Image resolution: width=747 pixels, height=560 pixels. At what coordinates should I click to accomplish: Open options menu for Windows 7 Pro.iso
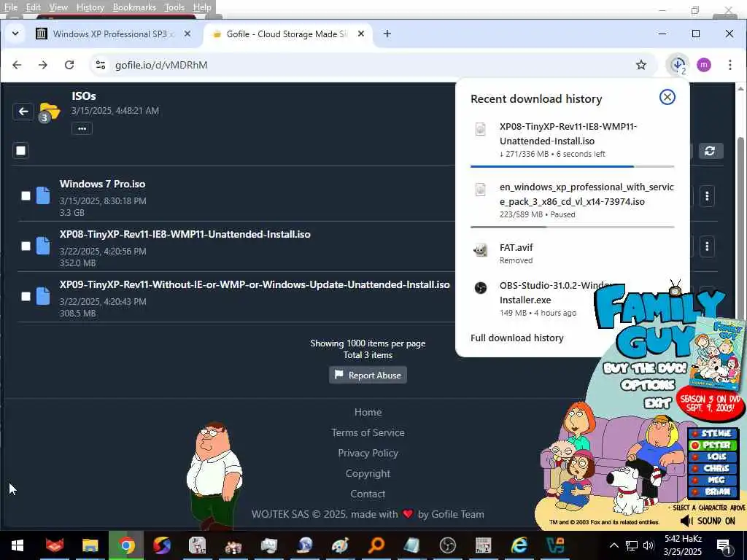[707, 195]
